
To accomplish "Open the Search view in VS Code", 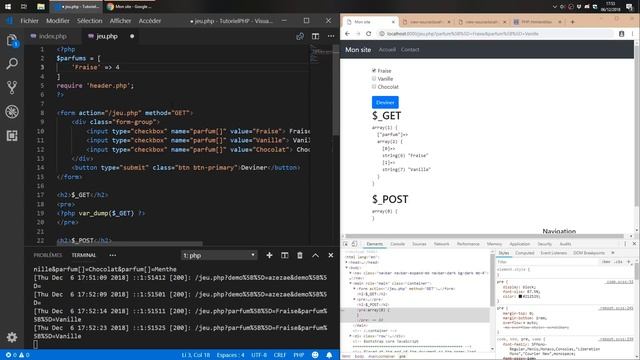I will [x=12, y=63].
